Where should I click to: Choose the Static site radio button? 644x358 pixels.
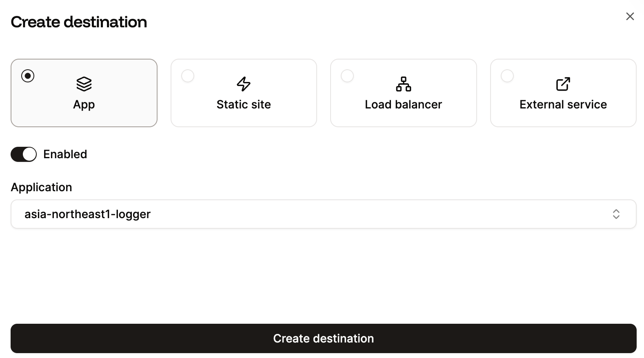(x=187, y=75)
